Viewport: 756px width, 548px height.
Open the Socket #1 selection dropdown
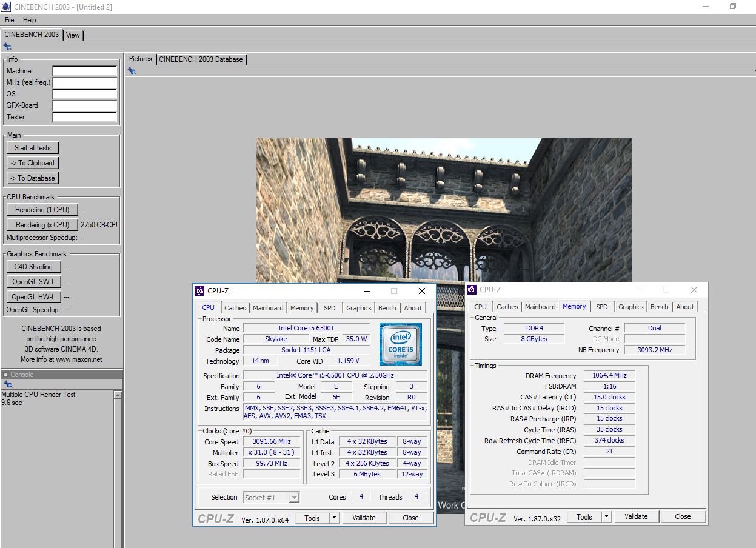pyautogui.click(x=271, y=497)
